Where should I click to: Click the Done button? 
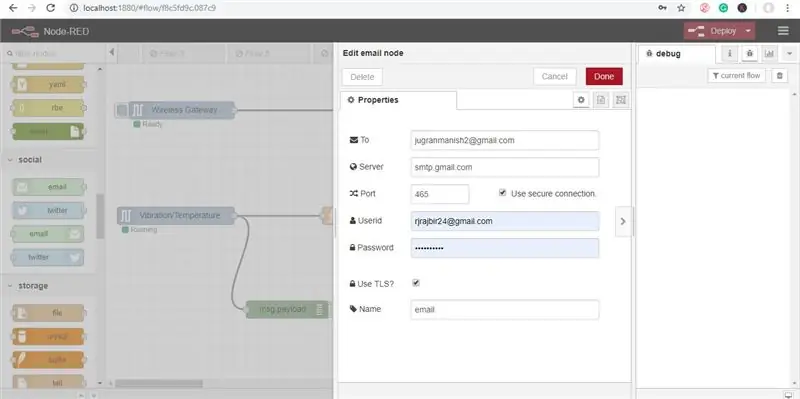pos(604,77)
